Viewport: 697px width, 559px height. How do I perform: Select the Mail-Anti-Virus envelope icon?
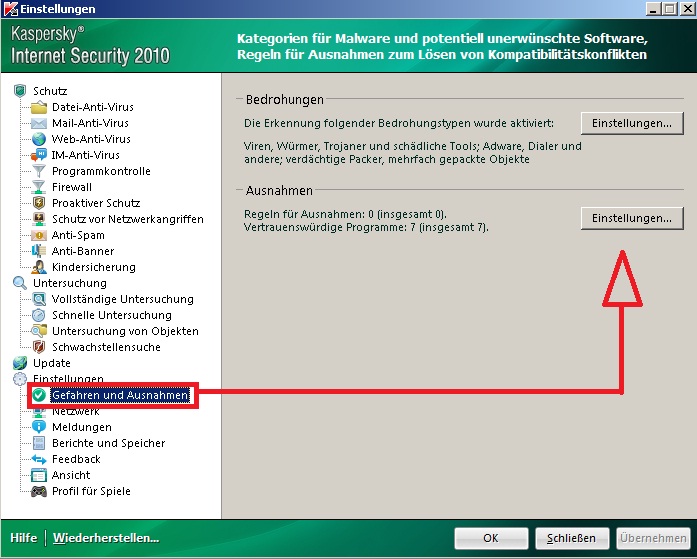click(39, 123)
